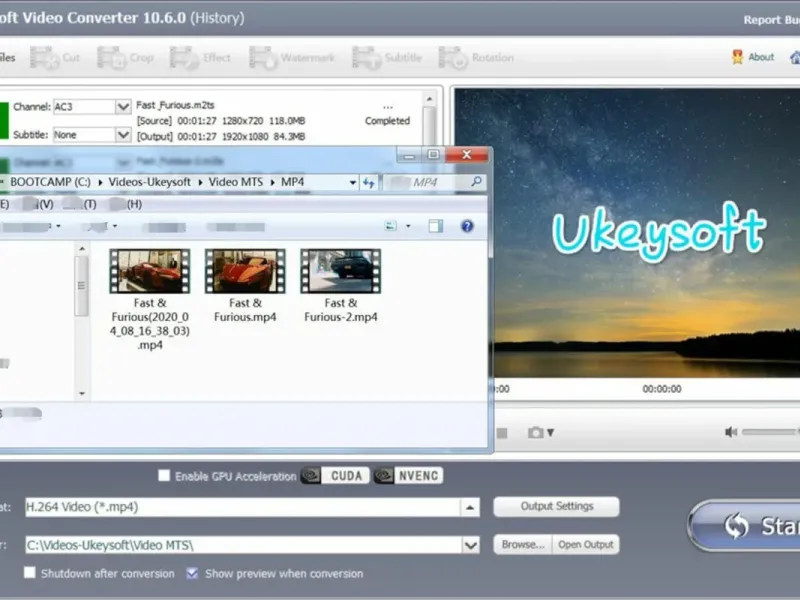
Task: Toggle the Explorer preview pane icon
Action: coord(435,226)
